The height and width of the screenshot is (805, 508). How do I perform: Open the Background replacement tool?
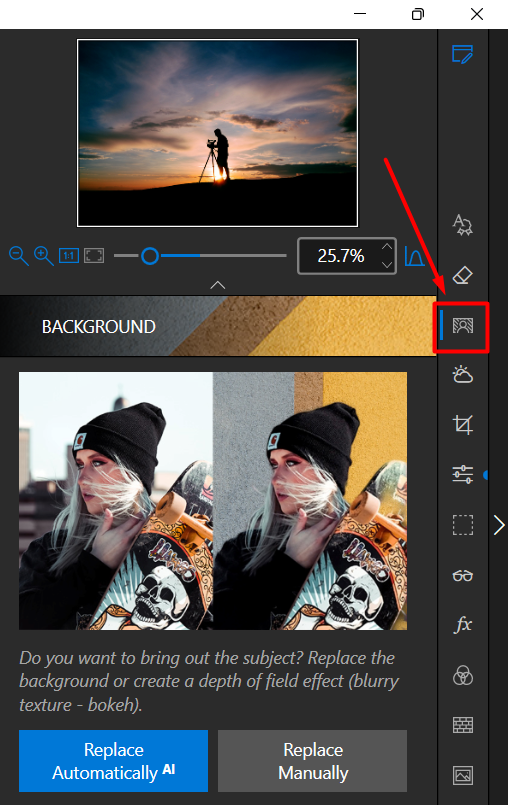pyautogui.click(x=462, y=326)
